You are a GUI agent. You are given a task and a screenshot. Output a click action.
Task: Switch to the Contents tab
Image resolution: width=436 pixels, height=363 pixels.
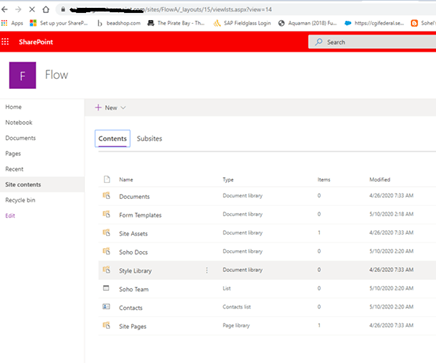coord(112,139)
